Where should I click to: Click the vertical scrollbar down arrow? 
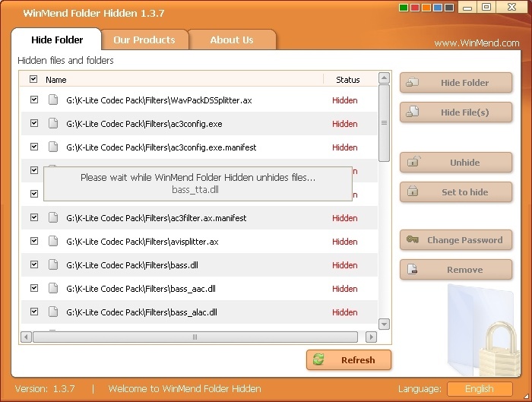tap(384, 324)
